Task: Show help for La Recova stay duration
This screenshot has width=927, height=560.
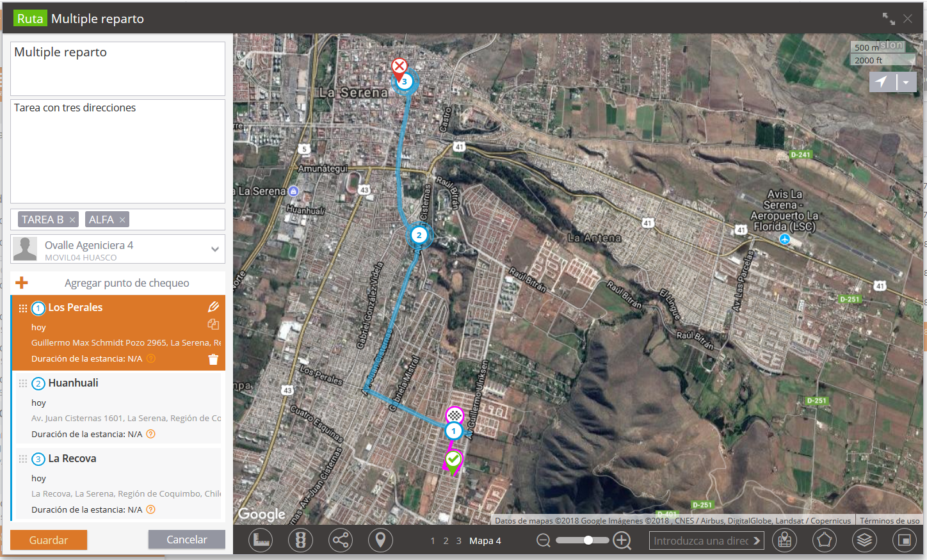Action: tap(151, 509)
